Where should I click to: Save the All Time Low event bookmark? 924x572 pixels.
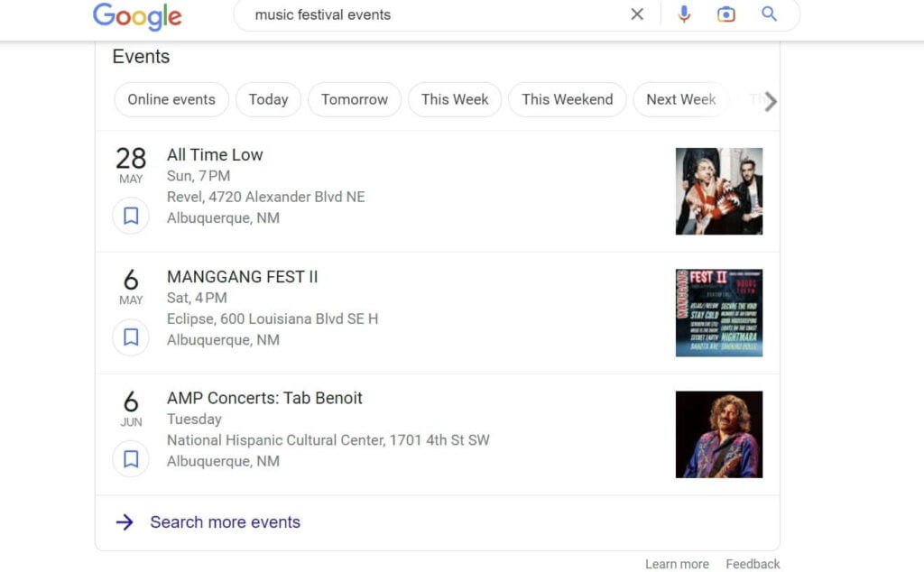[131, 216]
